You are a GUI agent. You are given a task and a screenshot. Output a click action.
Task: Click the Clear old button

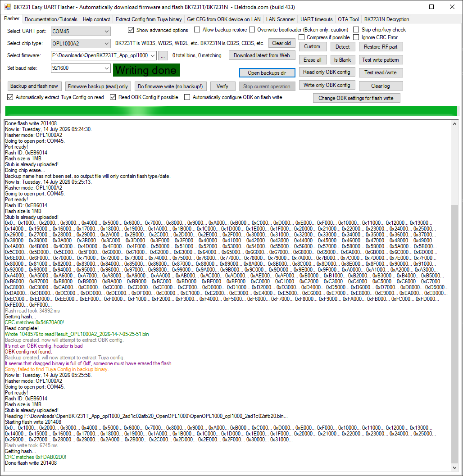point(281,43)
